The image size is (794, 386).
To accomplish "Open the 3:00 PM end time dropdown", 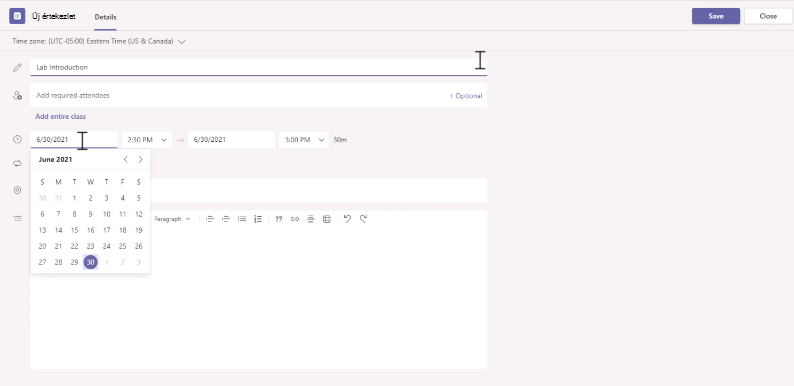I will tap(304, 140).
